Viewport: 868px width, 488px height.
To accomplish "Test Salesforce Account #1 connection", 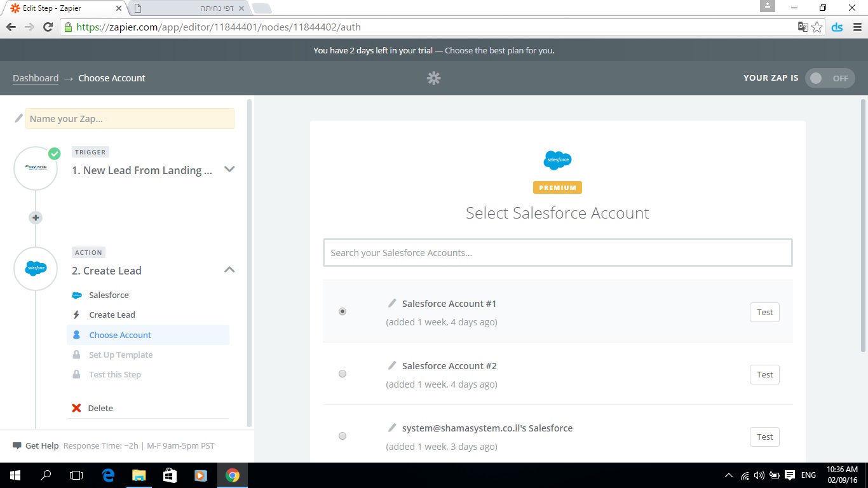I will tap(764, 312).
